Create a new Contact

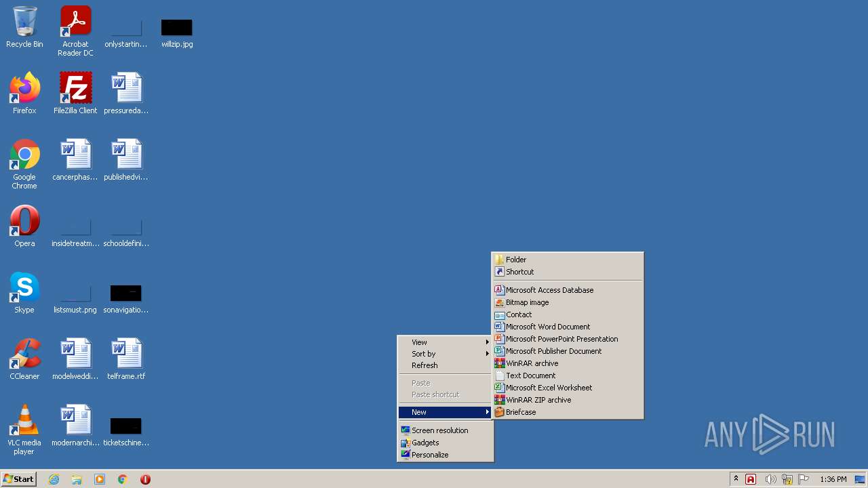(x=568, y=314)
